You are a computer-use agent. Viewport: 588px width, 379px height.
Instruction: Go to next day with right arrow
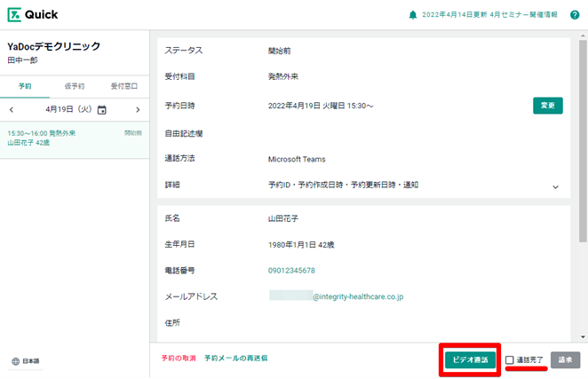[x=138, y=110]
